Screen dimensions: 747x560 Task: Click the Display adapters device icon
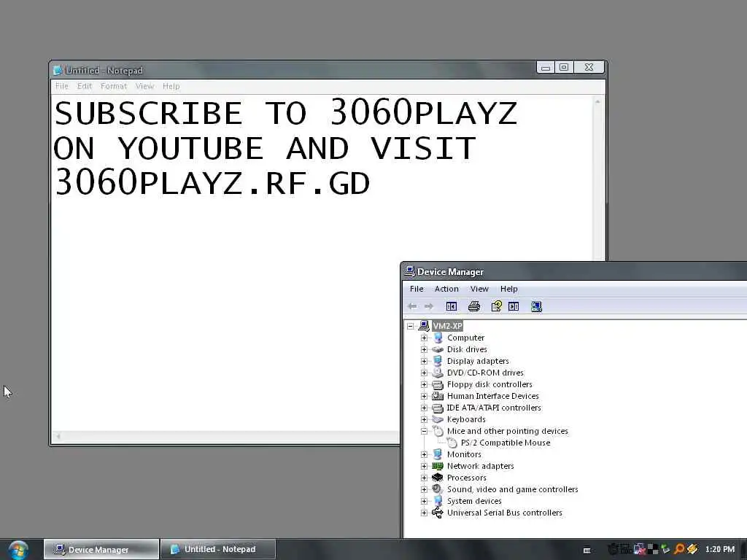[x=438, y=361]
